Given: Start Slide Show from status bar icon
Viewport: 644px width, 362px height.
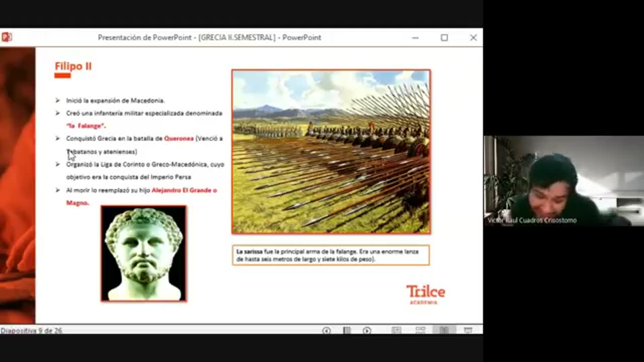Looking at the screenshot, I should click(x=468, y=330).
